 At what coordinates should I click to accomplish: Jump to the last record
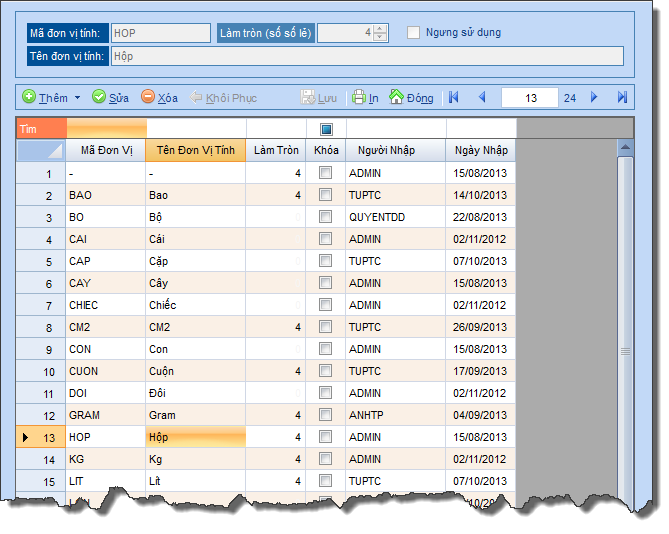click(x=622, y=97)
